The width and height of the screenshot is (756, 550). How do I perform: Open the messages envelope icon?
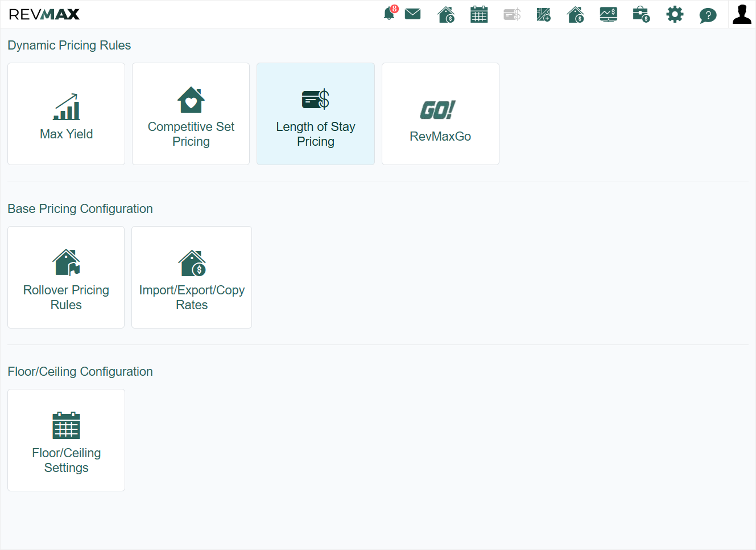(x=412, y=14)
